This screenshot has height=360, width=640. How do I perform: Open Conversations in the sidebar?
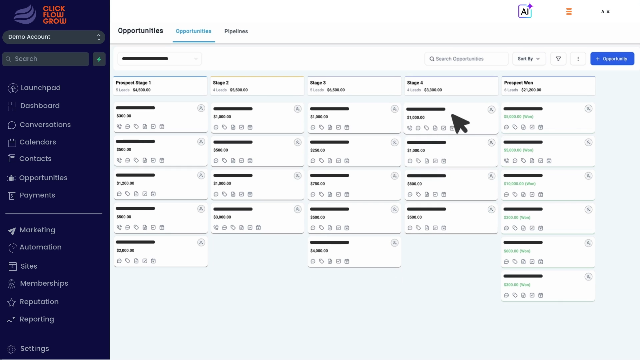point(39,124)
